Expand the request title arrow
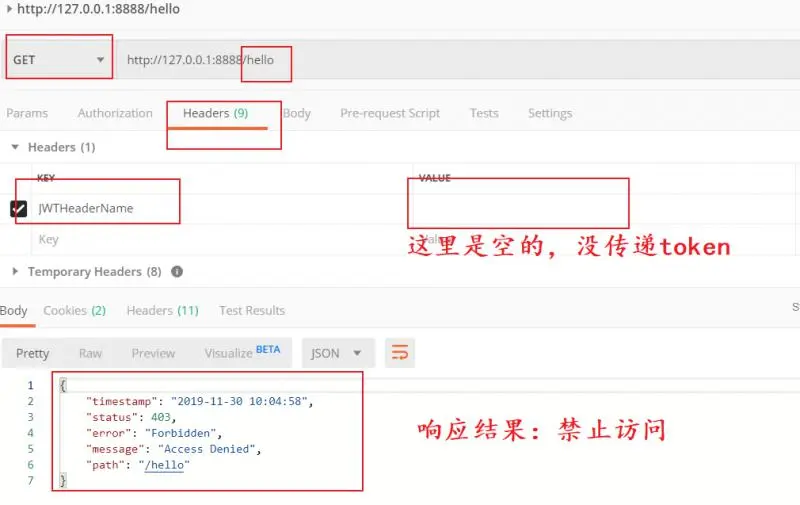The height and width of the screenshot is (505, 800). (x=9, y=9)
